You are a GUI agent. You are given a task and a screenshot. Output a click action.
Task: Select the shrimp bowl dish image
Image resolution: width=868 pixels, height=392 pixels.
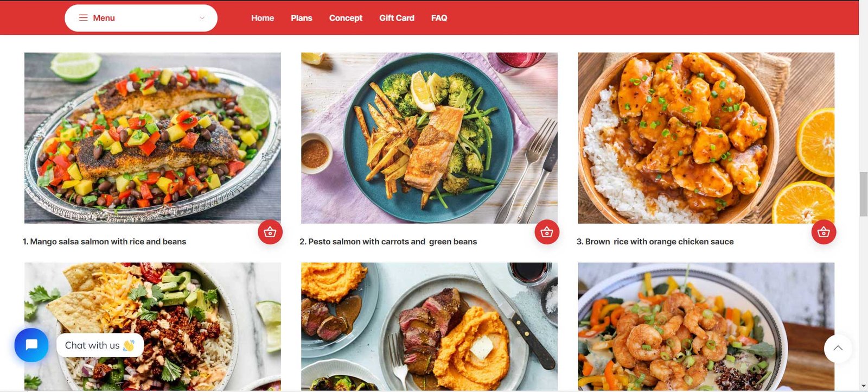pos(706,326)
